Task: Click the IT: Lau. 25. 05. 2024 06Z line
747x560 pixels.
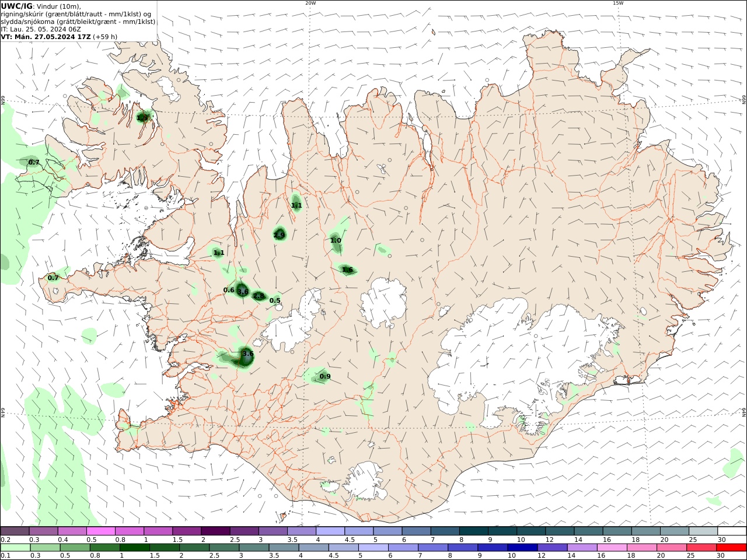Action: pyautogui.click(x=41, y=29)
